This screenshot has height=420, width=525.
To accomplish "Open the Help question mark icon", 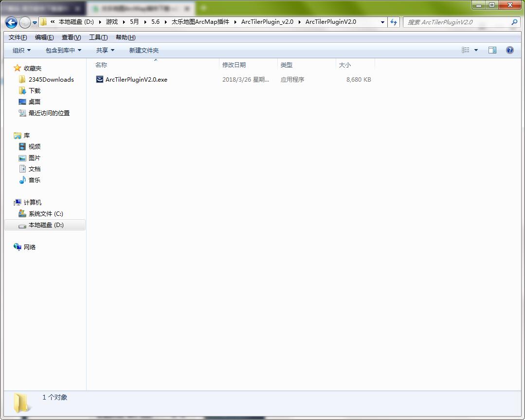I will point(509,50).
